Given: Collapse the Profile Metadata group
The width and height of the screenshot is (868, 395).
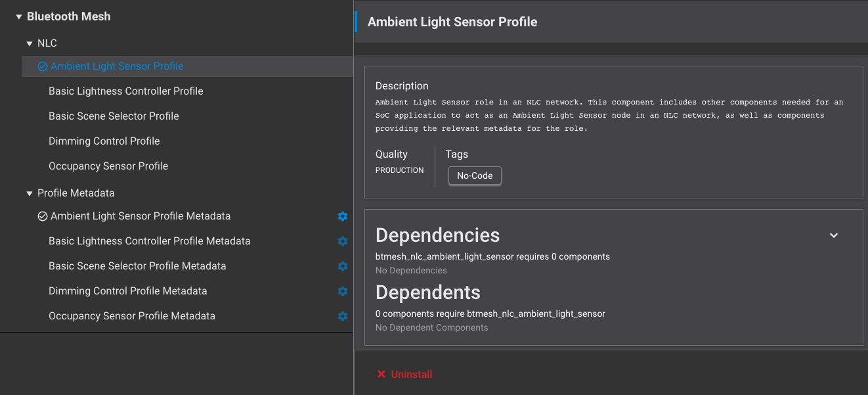Looking at the screenshot, I should (30, 193).
